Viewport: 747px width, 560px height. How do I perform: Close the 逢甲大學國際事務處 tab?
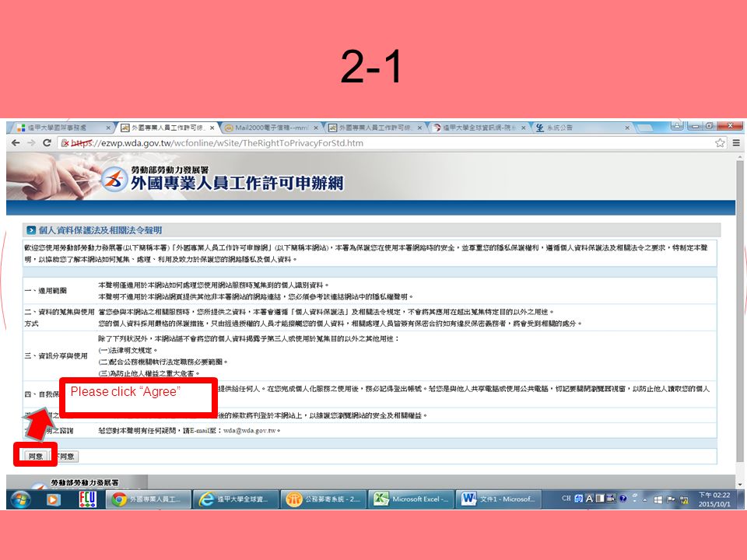point(108,128)
